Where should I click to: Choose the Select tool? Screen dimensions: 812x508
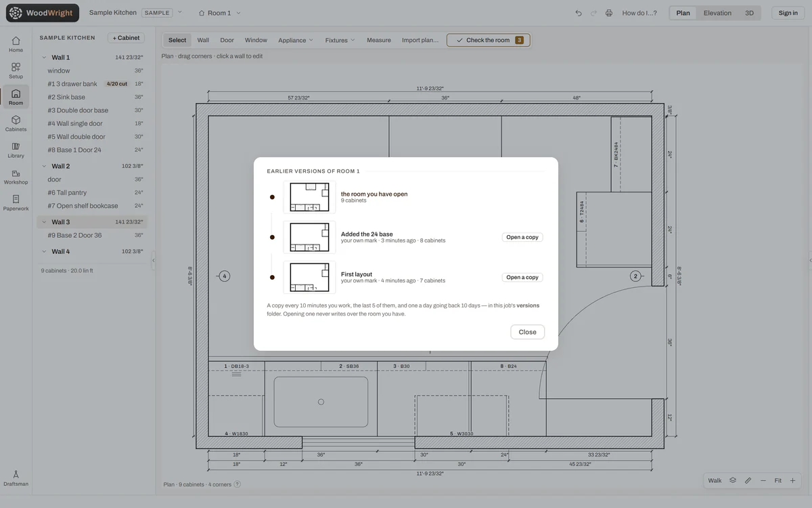click(177, 40)
